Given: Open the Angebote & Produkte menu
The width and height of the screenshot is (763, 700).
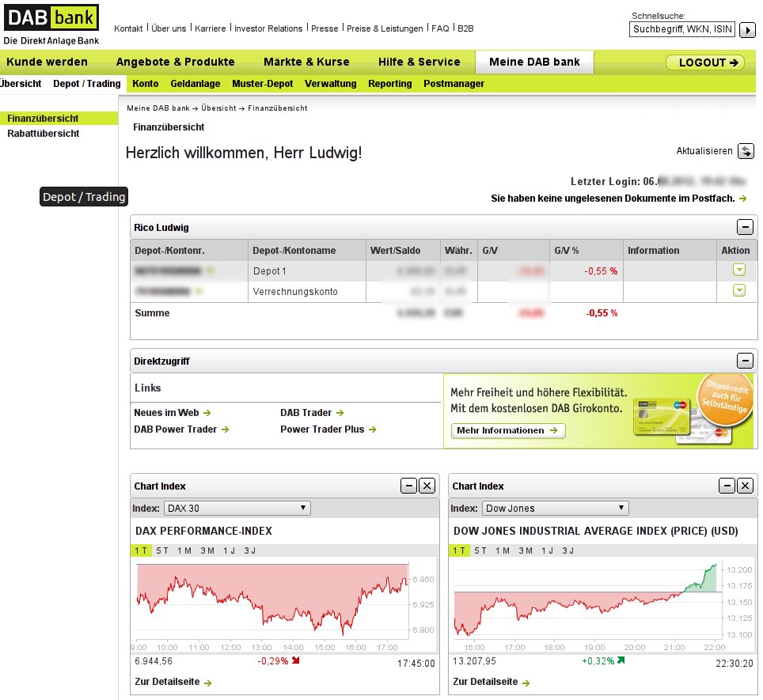Looking at the screenshot, I should pos(175,62).
